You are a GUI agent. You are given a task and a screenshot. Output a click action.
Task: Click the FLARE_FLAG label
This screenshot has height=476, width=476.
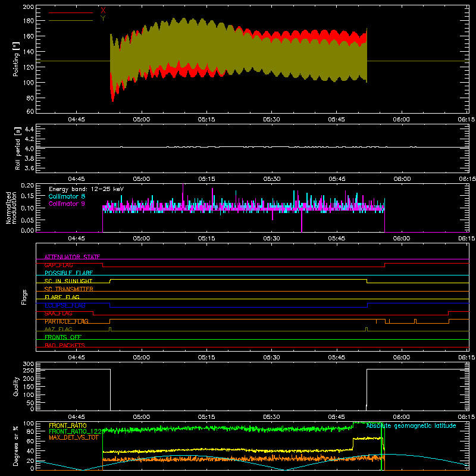click(x=62, y=297)
